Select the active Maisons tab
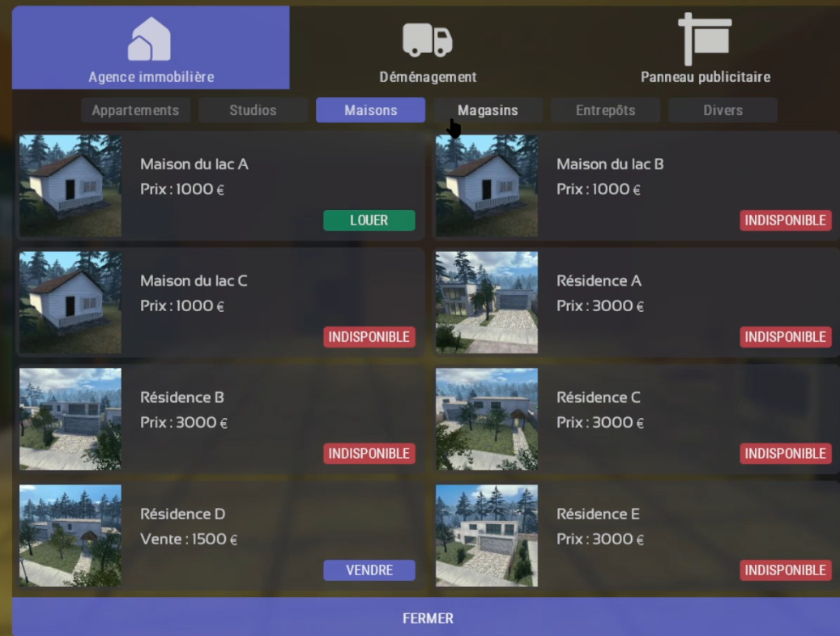Viewport: 840px width, 636px height. tap(370, 110)
